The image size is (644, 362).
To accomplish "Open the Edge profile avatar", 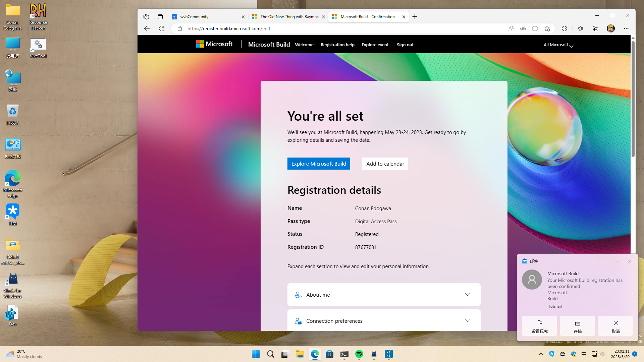I will tap(611, 28).
